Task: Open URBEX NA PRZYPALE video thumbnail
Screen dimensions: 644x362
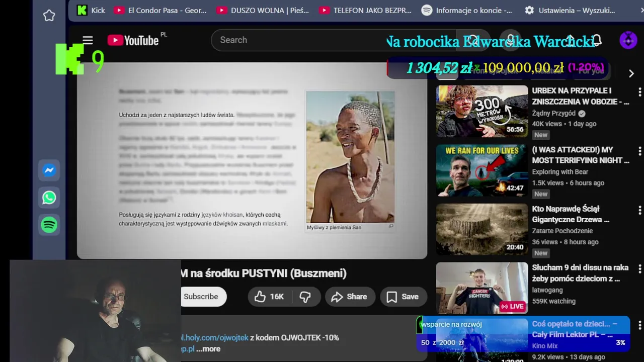Action: click(482, 111)
